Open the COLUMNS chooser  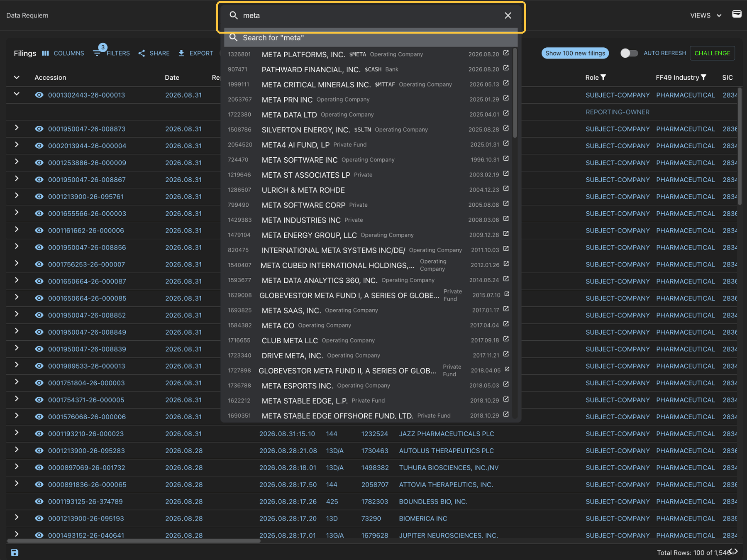coord(63,53)
